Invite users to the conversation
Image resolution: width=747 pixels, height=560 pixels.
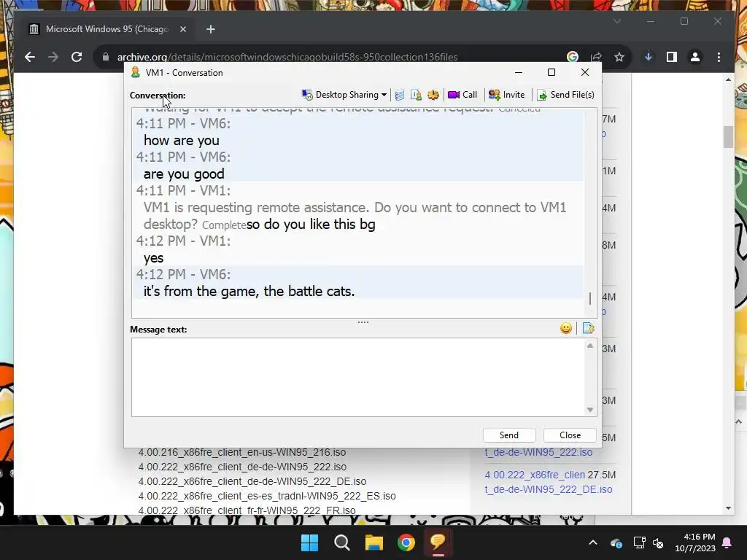point(507,95)
